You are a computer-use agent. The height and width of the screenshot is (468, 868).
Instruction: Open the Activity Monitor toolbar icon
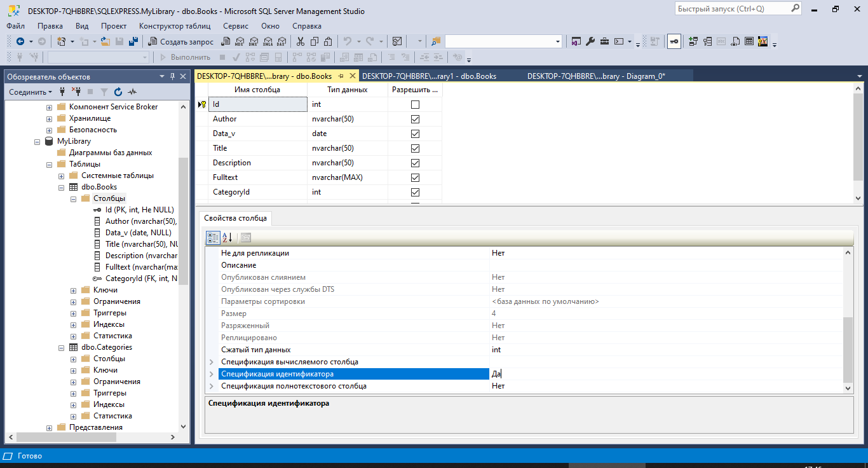(x=397, y=41)
